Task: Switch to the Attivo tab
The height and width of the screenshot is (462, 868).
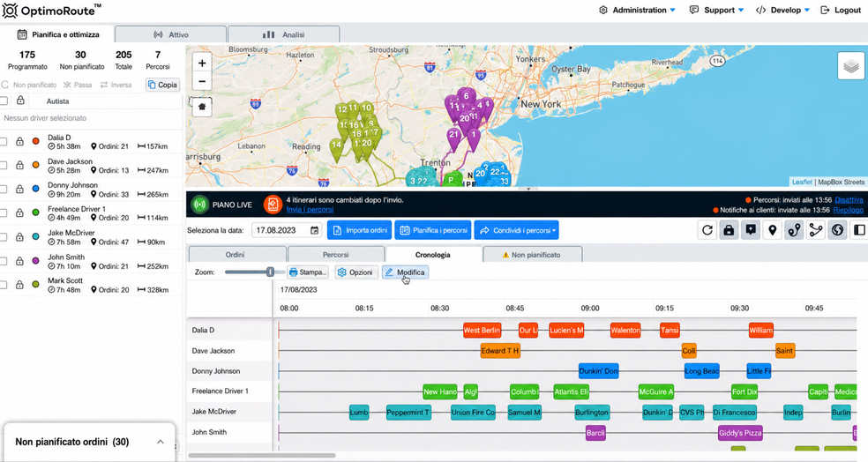Action: pos(171,34)
